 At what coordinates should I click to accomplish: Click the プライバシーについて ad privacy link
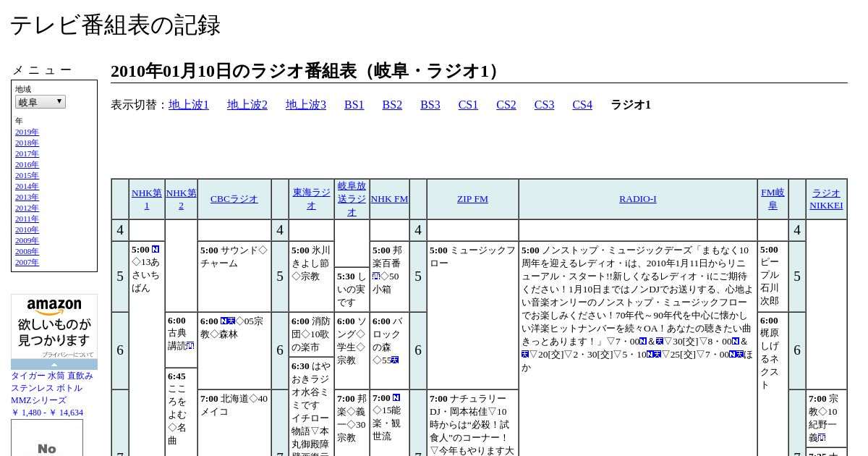[68, 355]
